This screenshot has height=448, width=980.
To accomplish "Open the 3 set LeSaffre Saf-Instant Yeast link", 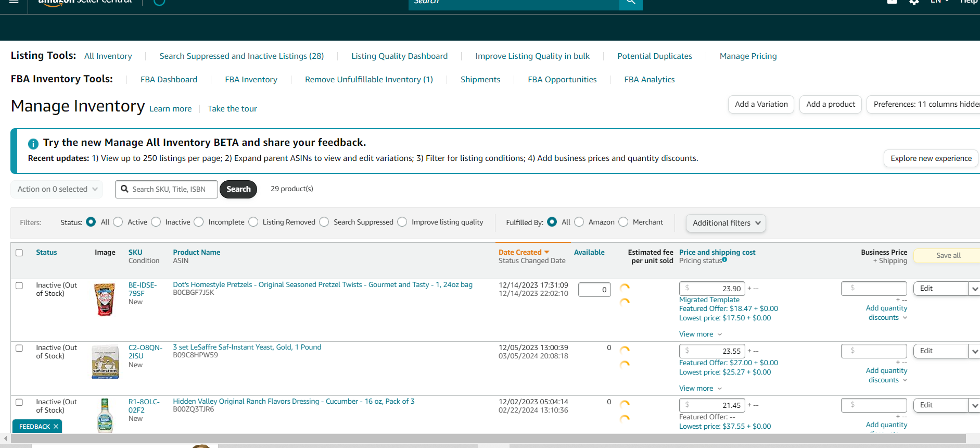I will point(247,347).
